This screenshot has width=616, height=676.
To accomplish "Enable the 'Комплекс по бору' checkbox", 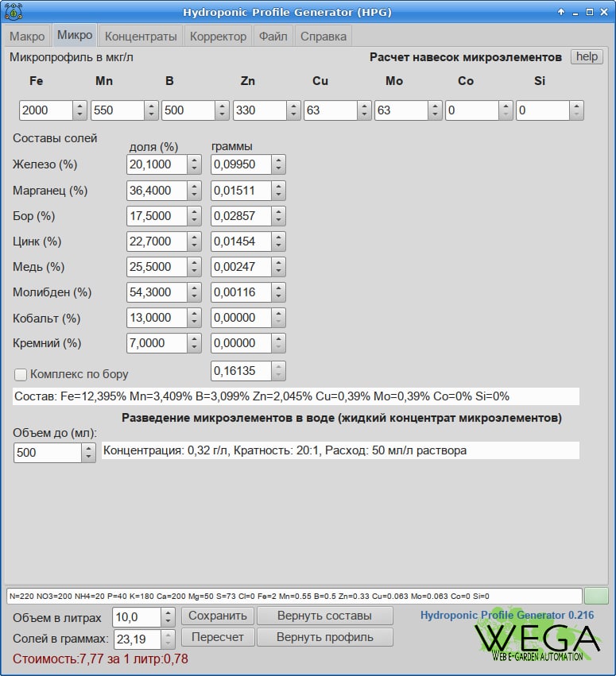I will [21, 374].
